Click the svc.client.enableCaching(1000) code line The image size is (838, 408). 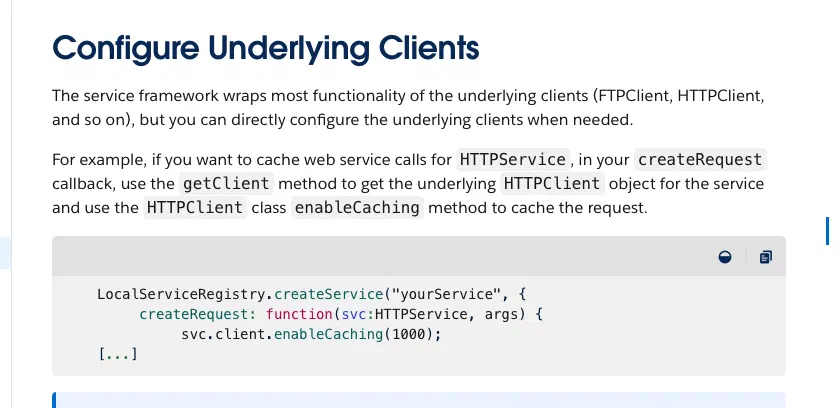pyautogui.click(x=312, y=335)
